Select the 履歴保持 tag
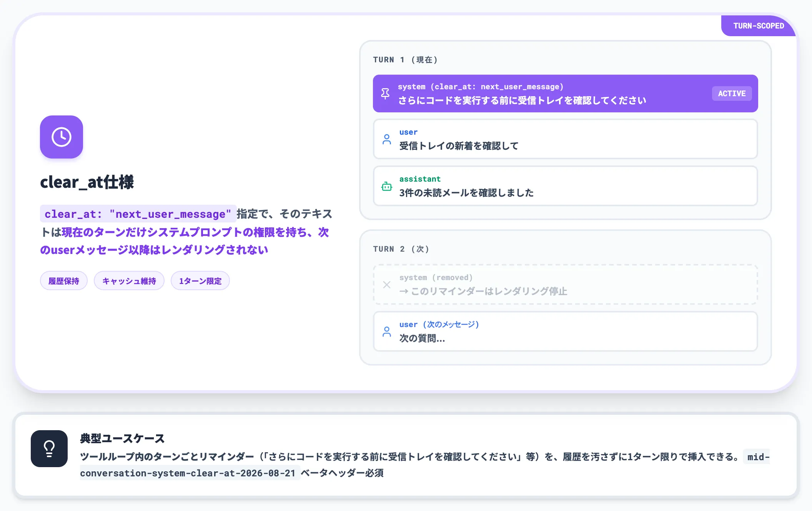Viewport: 812px width, 511px height. [64, 281]
